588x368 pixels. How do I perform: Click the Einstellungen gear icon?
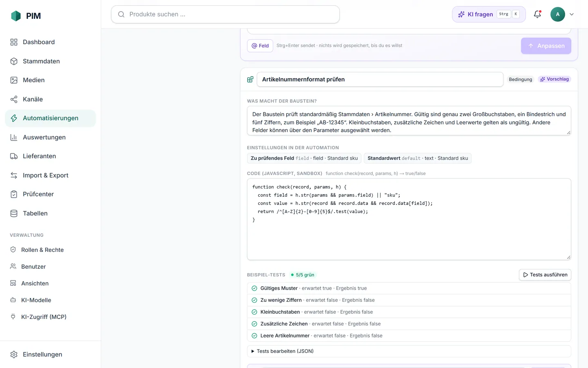[14, 355]
